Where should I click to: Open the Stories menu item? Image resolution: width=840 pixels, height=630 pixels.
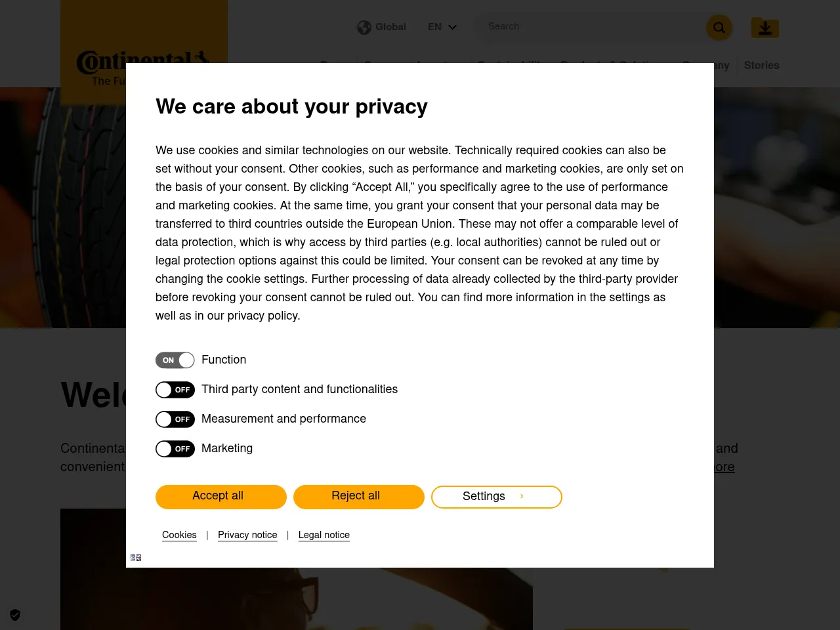click(x=761, y=65)
